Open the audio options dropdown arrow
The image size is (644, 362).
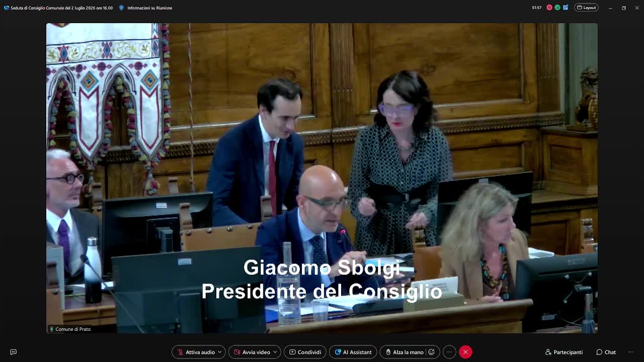[220, 352]
